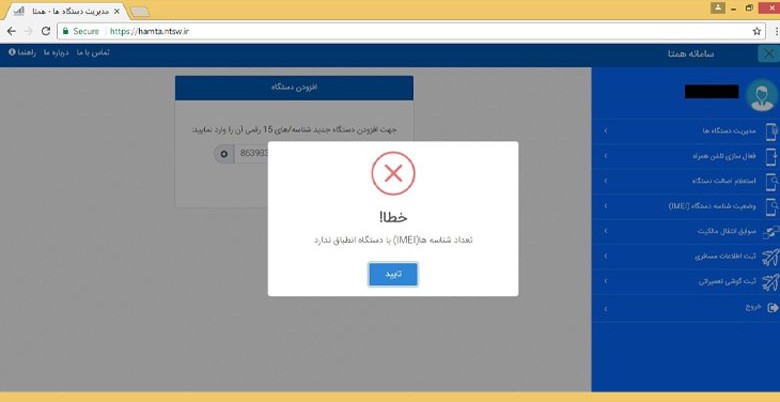Click the logout exit icon
Viewport: 780px width, 402px height.
[773, 308]
